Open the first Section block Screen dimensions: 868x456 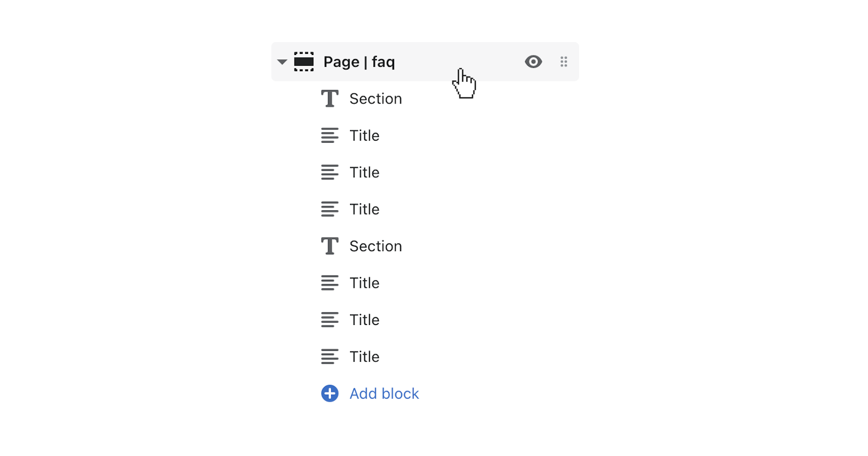click(x=375, y=99)
